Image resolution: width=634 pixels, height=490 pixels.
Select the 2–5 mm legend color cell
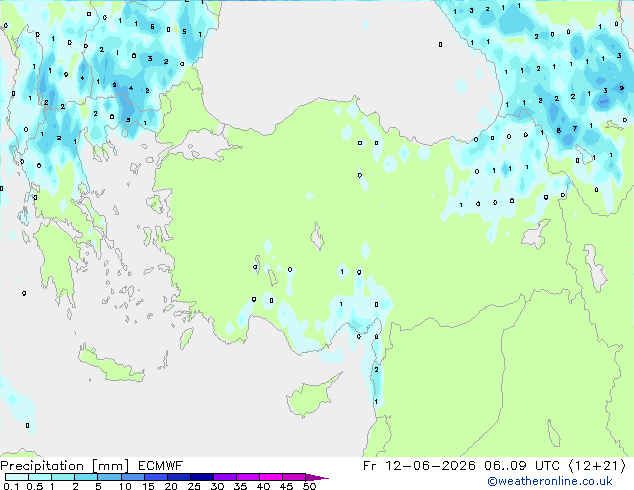click(86, 477)
